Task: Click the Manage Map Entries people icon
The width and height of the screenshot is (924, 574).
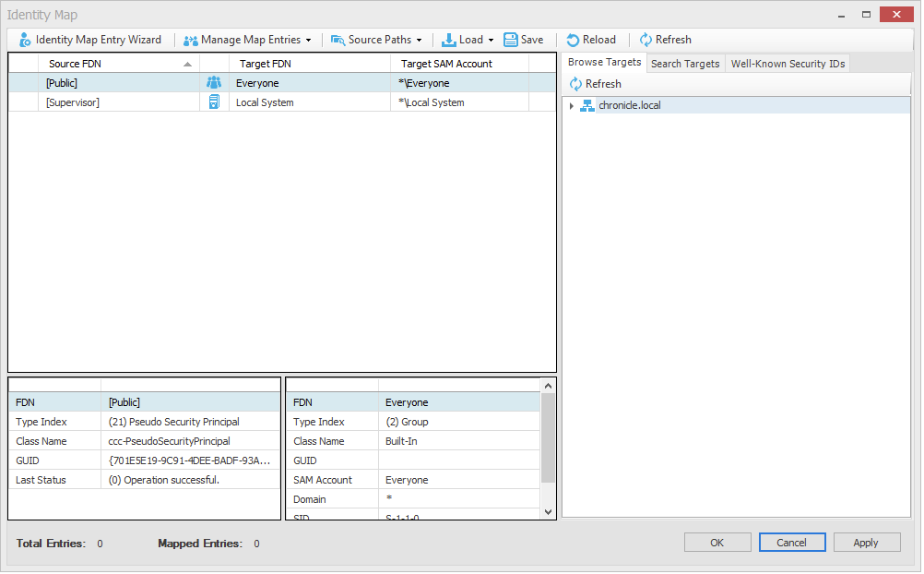Action: pos(190,40)
